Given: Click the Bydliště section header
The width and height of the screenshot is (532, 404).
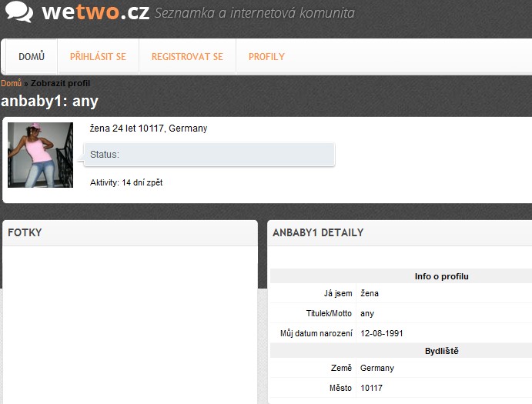Looking at the screenshot, I should [441, 351].
